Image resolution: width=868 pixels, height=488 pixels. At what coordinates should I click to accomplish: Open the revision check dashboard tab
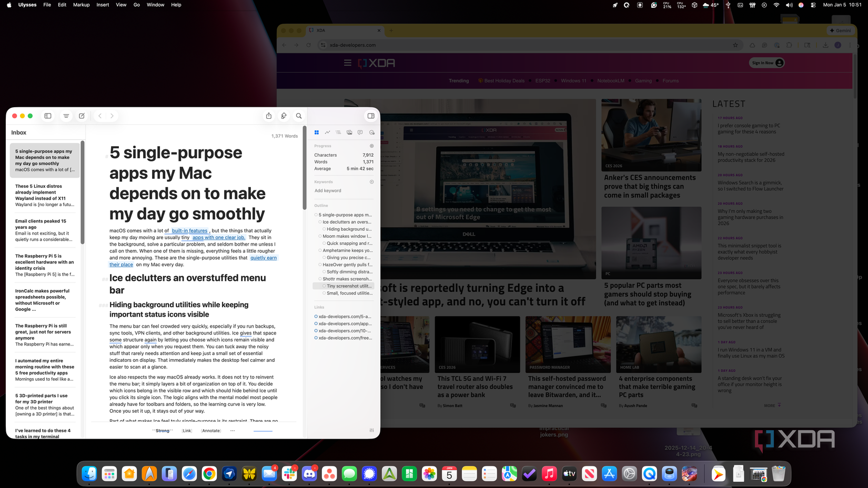click(372, 133)
